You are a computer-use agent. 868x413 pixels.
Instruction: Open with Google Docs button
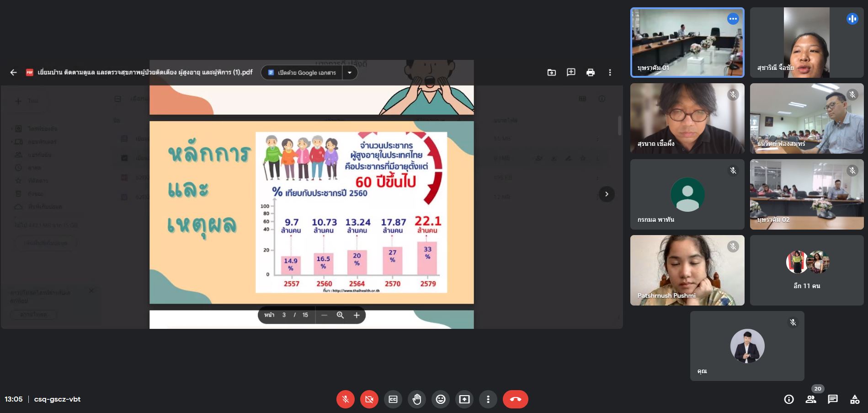[302, 72]
